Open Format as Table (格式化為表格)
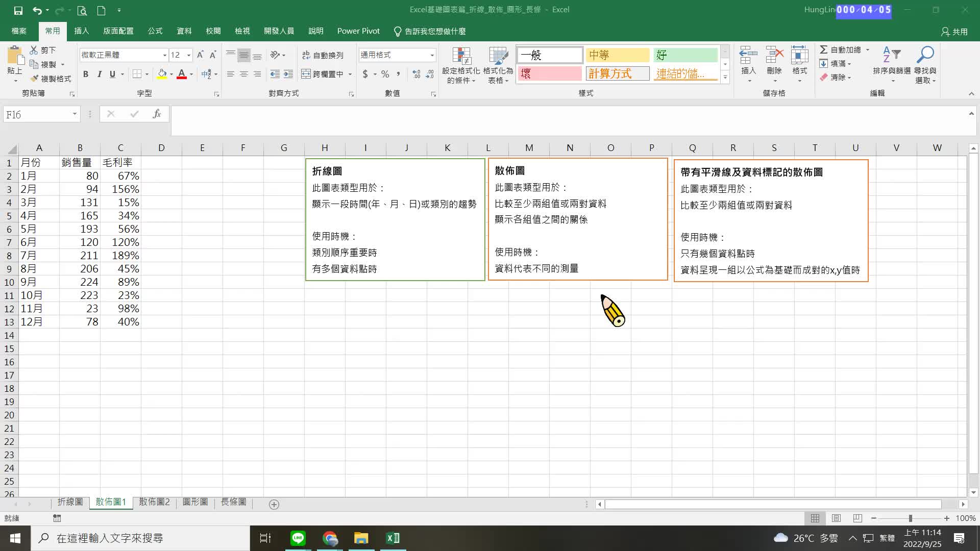The width and height of the screenshot is (980, 551). tap(498, 65)
